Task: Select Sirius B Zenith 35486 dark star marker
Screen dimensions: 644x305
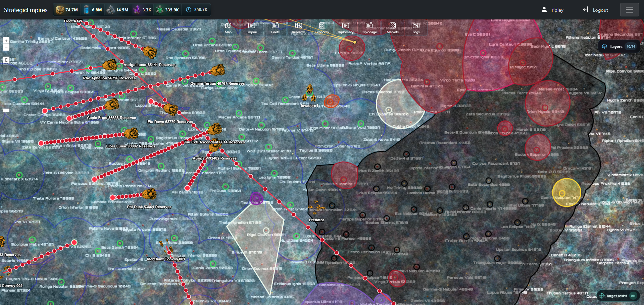Action: (x=378, y=167)
